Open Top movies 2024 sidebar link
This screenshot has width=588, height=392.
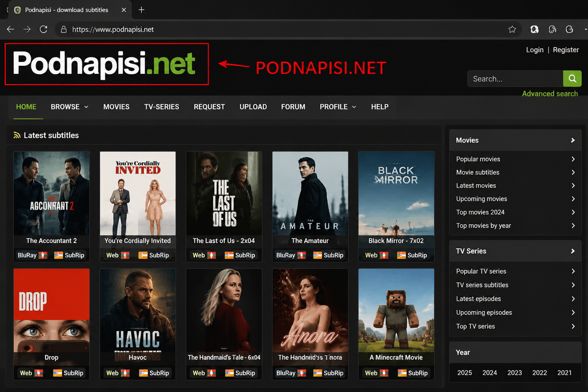[x=480, y=212]
